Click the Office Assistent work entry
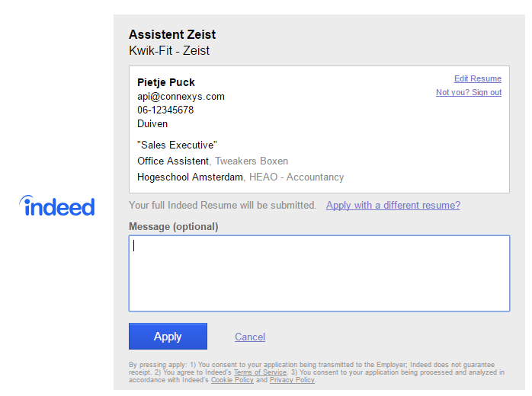This screenshot has width=532, height=396. [213, 161]
